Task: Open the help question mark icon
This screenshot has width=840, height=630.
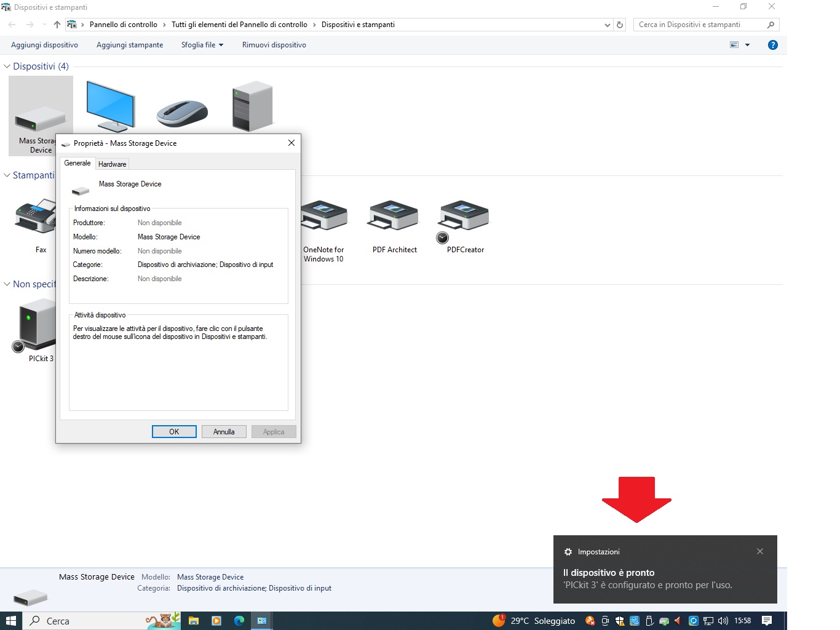Action: [773, 45]
